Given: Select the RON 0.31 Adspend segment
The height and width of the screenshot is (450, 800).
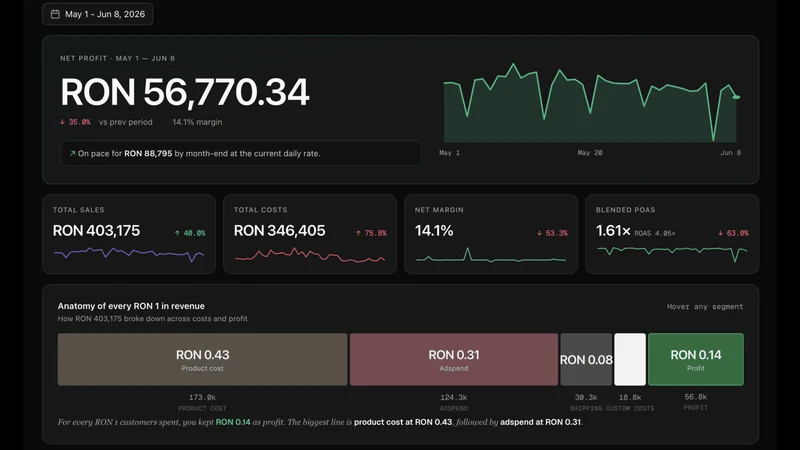Looking at the screenshot, I should pyautogui.click(x=454, y=360).
